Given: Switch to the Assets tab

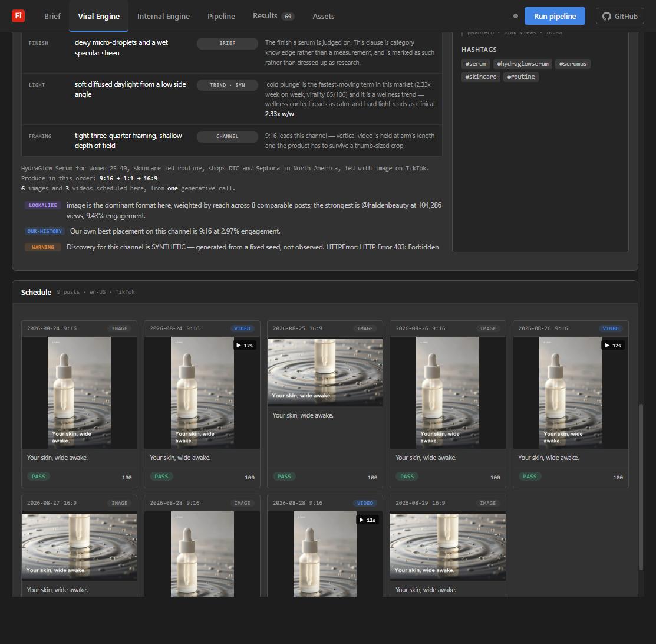Looking at the screenshot, I should coord(324,16).
